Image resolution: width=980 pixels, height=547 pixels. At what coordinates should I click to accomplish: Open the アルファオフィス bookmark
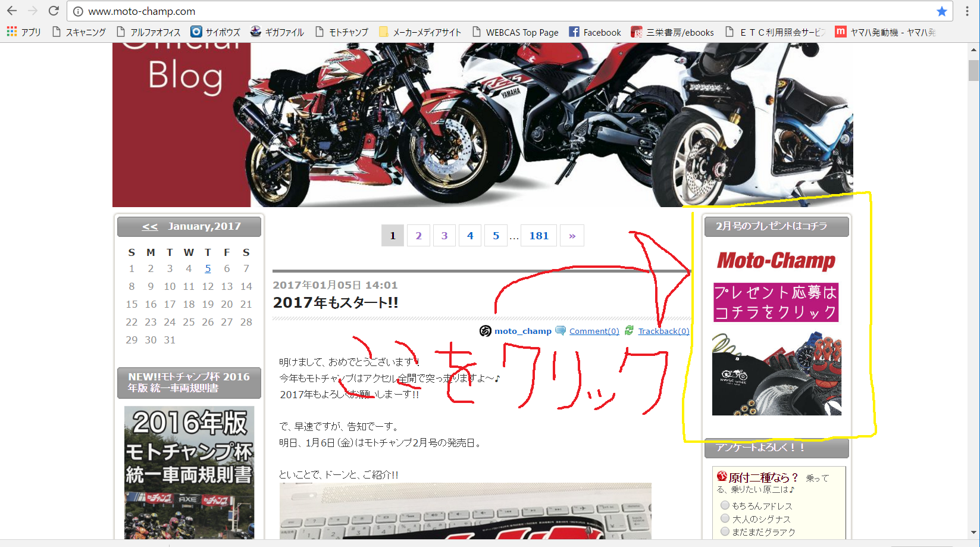tap(149, 32)
